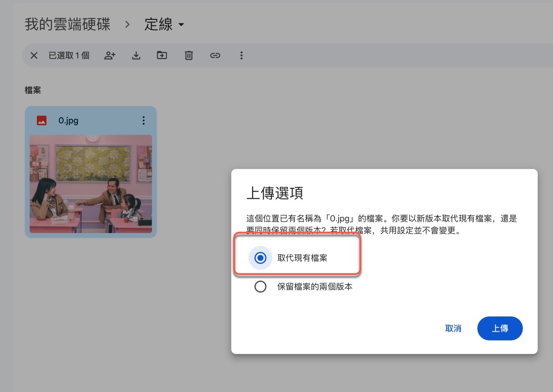Click the download icon in the toolbar
Viewport: 553px width, 392px height.
coord(136,56)
